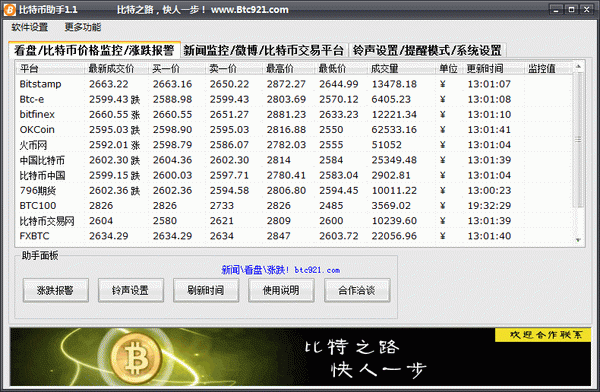
Task: Select the 看盘/比特币价格监控/涨跌报警 tab
Action: point(94,50)
